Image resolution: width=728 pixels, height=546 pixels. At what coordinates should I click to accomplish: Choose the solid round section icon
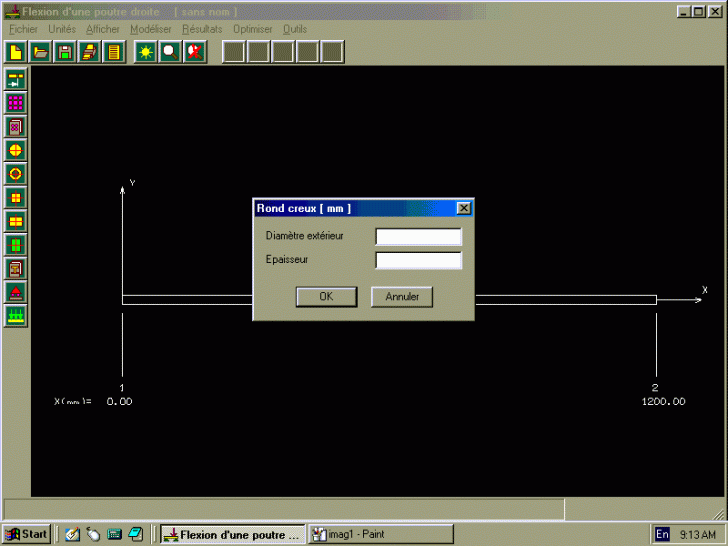[x=16, y=150]
